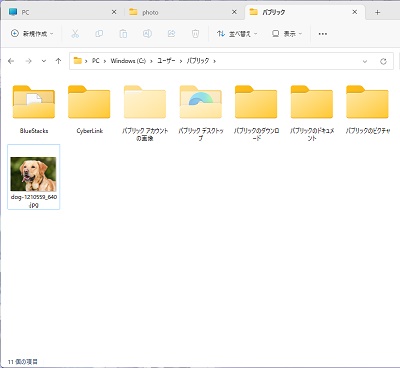
Task: Click the dog-1210559_640.jpg file name text
Action: pos(34,201)
